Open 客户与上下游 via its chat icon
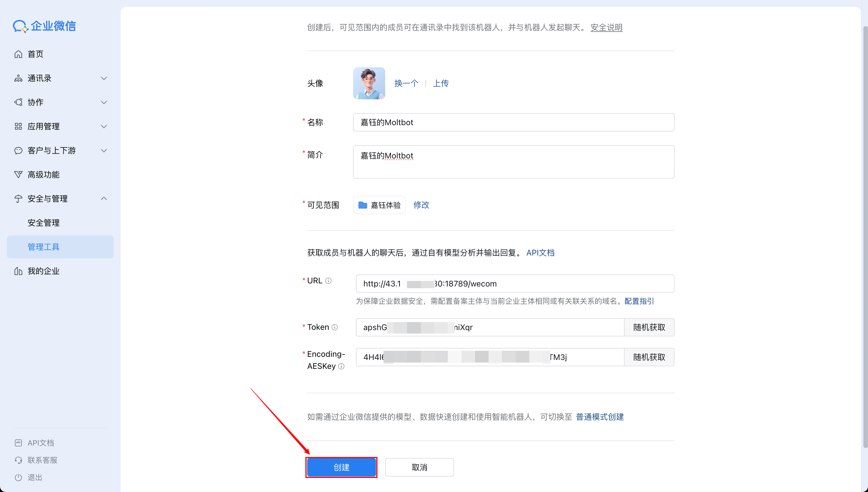 [19, 150]
